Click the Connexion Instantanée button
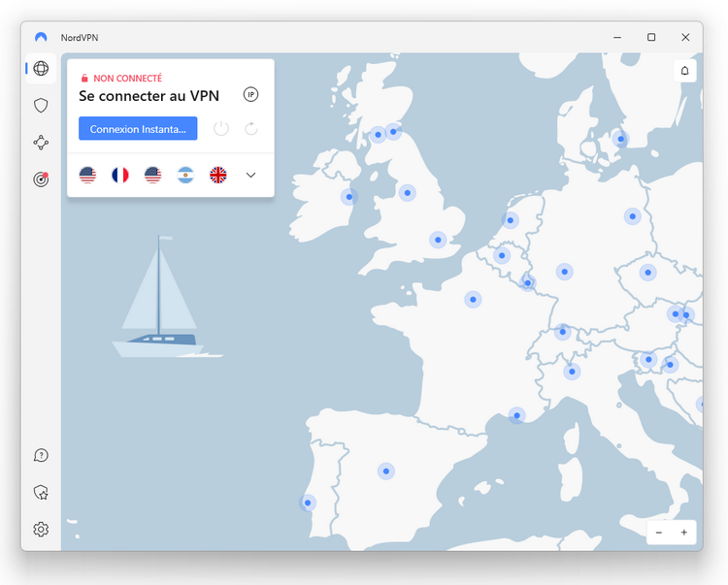The width and height of the screenshot is (728, 585). coord(138,128)
